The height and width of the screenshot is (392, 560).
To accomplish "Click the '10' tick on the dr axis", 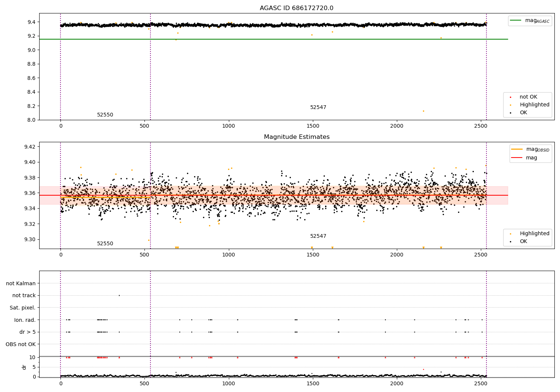I will (32, 357).
